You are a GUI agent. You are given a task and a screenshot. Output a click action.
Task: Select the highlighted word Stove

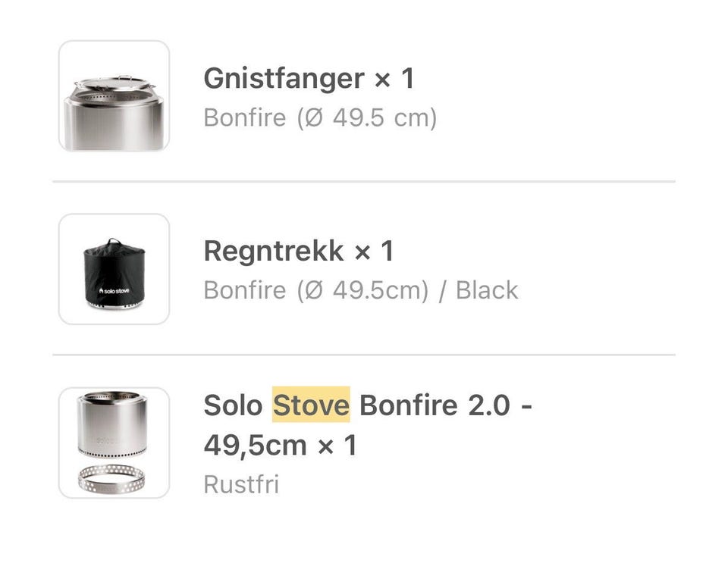(311, 405)
